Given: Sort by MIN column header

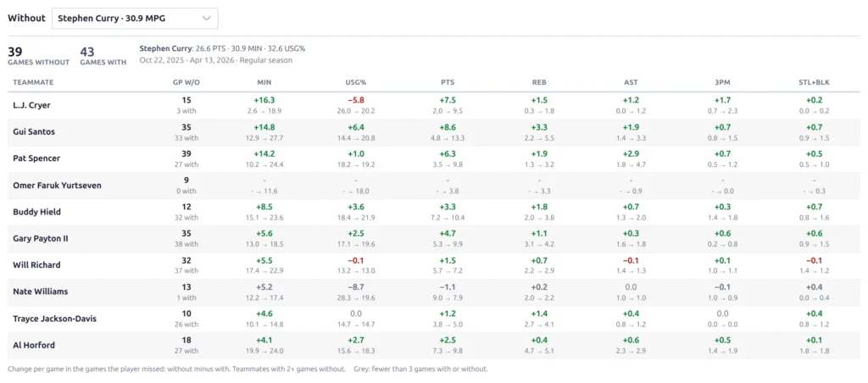Looking at the screenshot, I should pos(264,82).
